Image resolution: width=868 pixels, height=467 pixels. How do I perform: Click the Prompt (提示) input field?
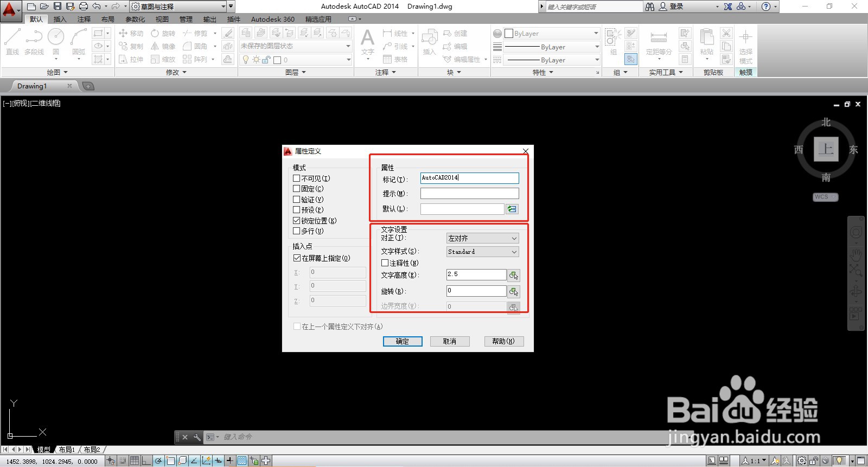point(470,194)
